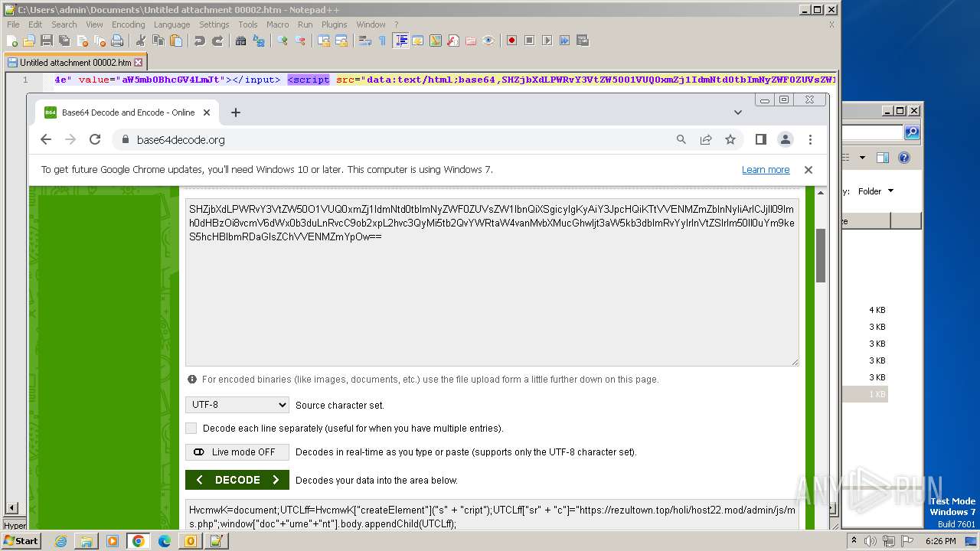Click the green DECODE button
This screenshot has width=980, height=551.
point(237,480)
